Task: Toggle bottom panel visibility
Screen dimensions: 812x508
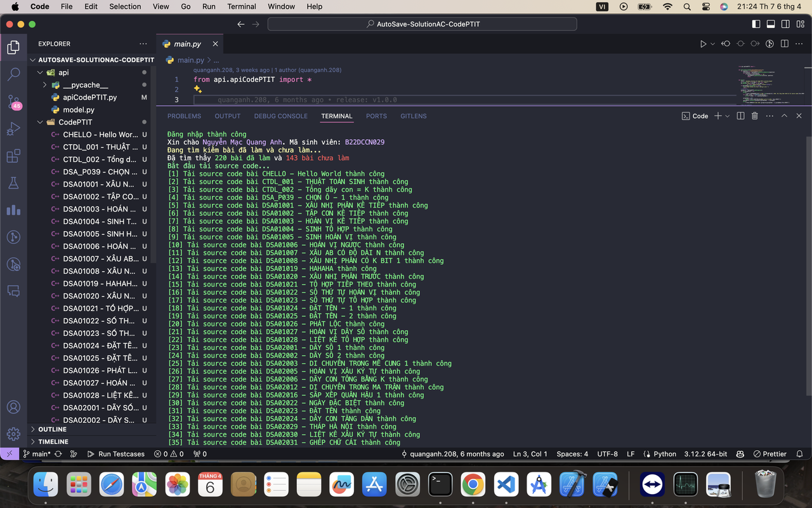Action: (x=771, y=24)
